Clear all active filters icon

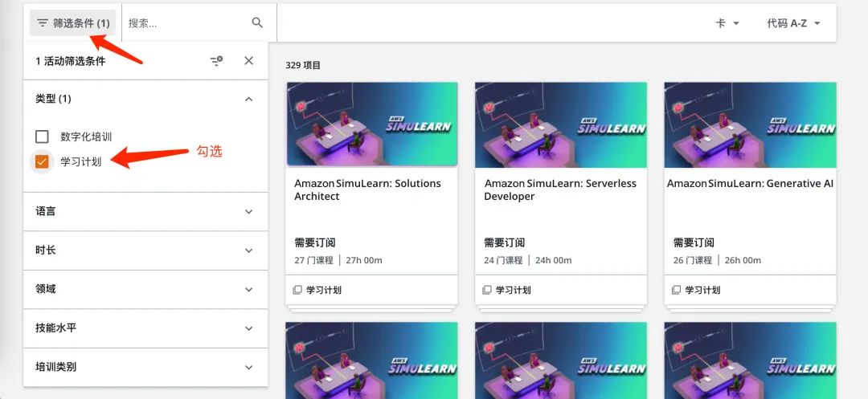pos(216,61)
